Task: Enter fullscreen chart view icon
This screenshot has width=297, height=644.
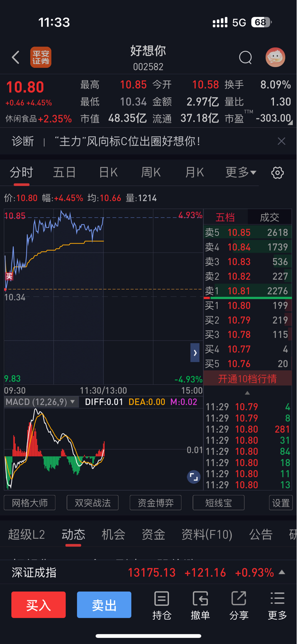Action: pyautogui.click(x=193, y=477)
